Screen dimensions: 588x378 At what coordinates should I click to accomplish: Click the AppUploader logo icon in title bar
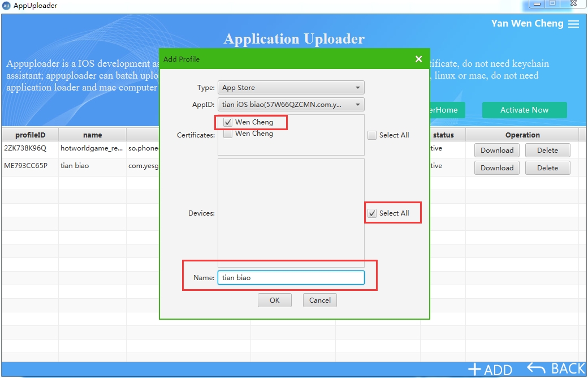6,6
